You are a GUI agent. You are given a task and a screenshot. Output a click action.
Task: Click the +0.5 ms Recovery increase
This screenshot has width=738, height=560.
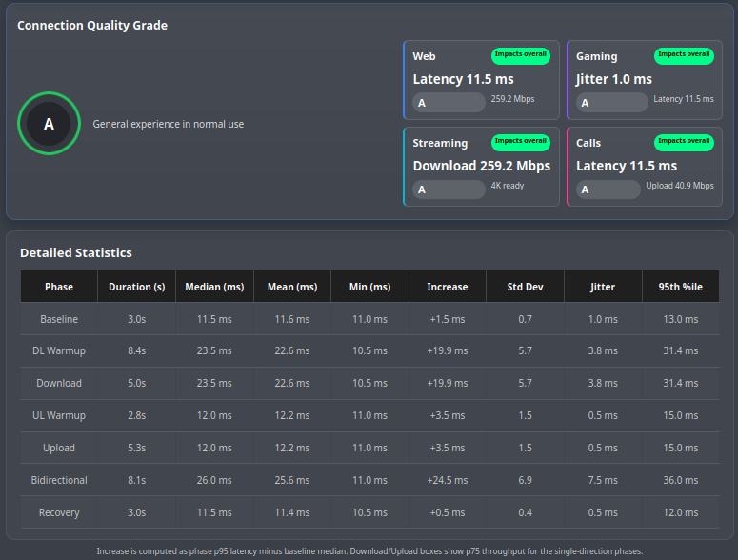448,512
